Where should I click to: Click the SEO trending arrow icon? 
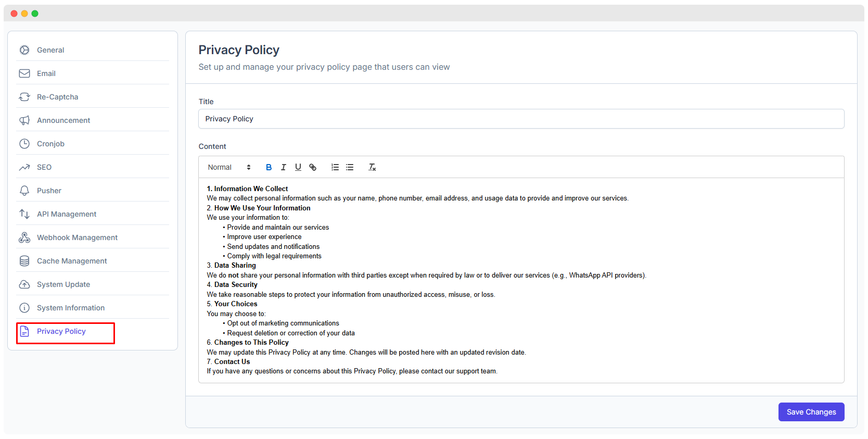click(24, 167)
